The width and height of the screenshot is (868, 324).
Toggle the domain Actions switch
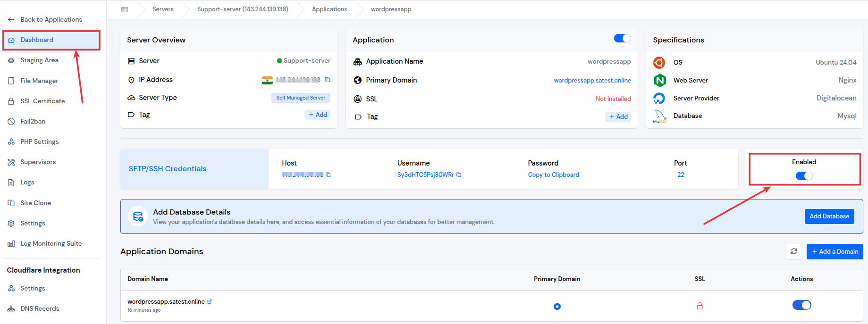point(801,305)
